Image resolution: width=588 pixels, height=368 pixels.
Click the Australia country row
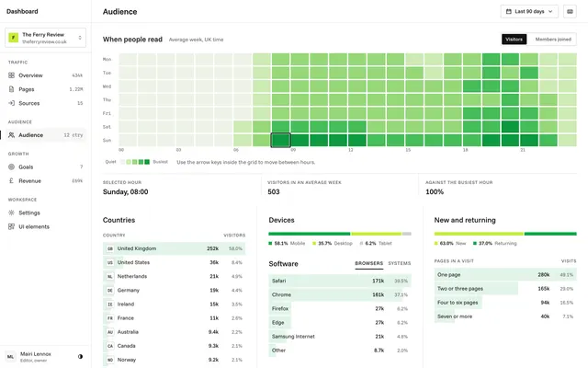[174, 332]
